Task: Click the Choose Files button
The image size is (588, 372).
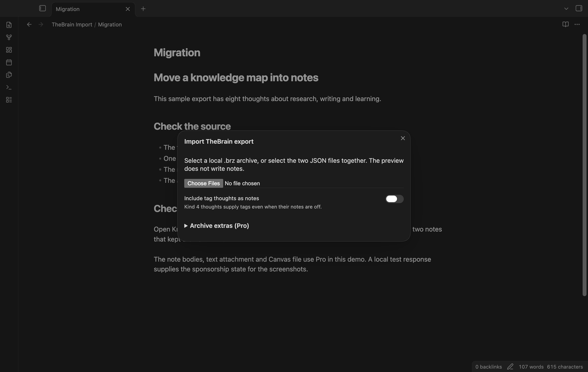Action: (x=204, y=183)
